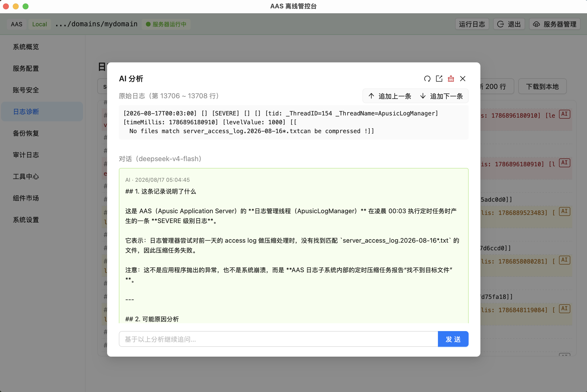
Task: Click the 'AAS 离线管控台' window title
Action: click(x=293, y=6)
